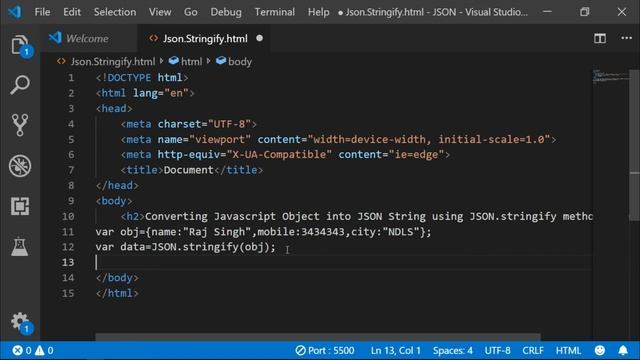
Task: Click the split editor right icon
Action: coord(600,38)
